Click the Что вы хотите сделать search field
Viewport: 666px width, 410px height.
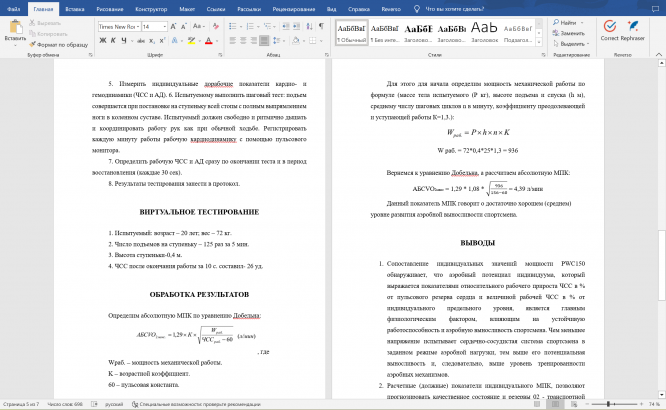[454, 9]
